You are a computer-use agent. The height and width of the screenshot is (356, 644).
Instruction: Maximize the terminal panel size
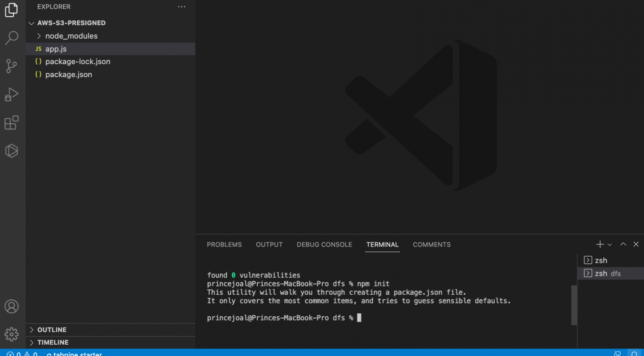623,244
